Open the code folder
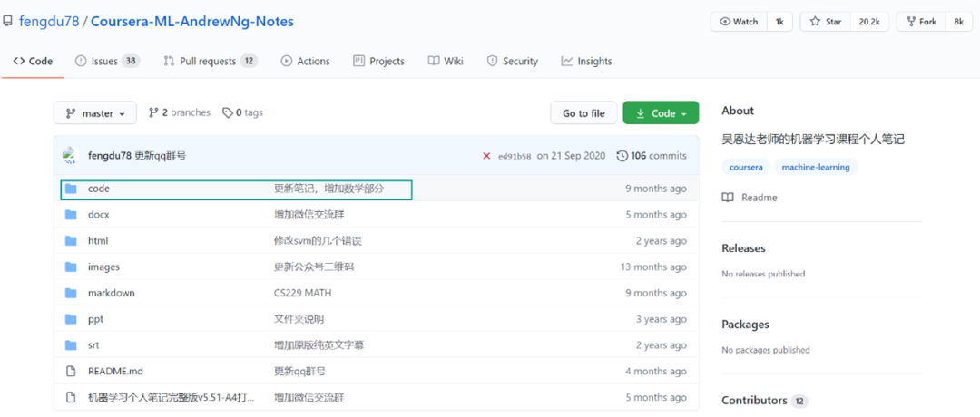 [99, 189]
